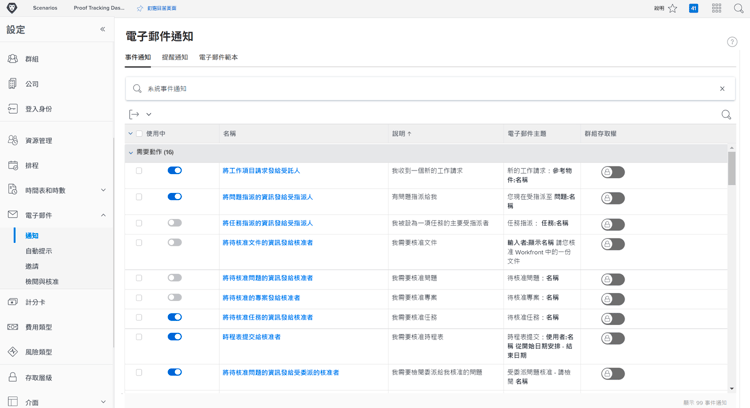The height and width of the screenshot is (408, 750).
Task: Open the 資源管理 icon in sidebar
Action: click(13, 140)
